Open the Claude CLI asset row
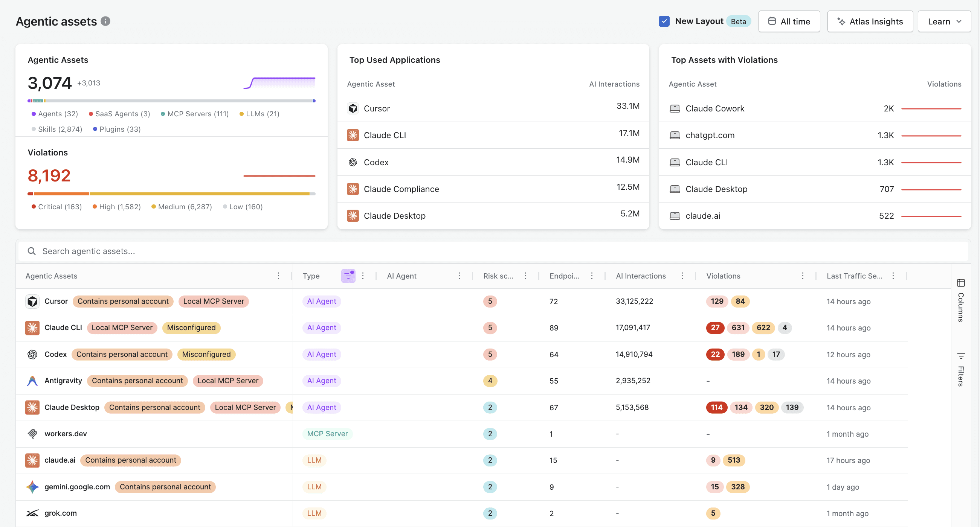The height and width of the screenshot is (527, 980). pos(461,328)
